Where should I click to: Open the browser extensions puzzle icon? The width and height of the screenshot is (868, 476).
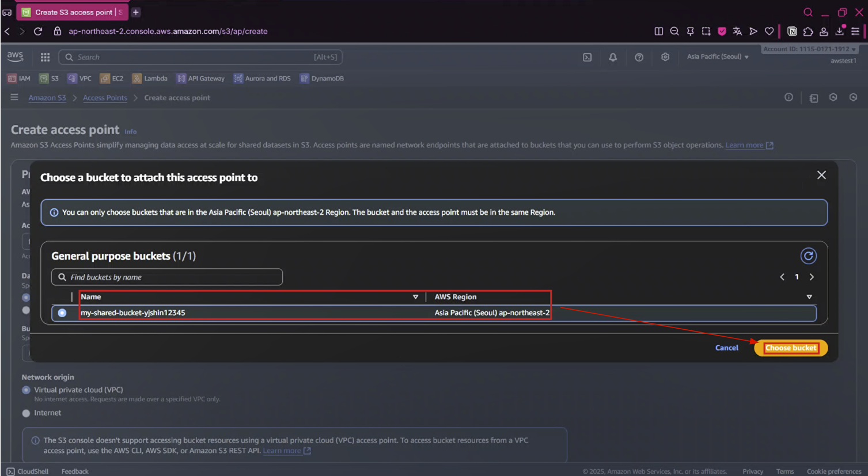click(808, 31)
